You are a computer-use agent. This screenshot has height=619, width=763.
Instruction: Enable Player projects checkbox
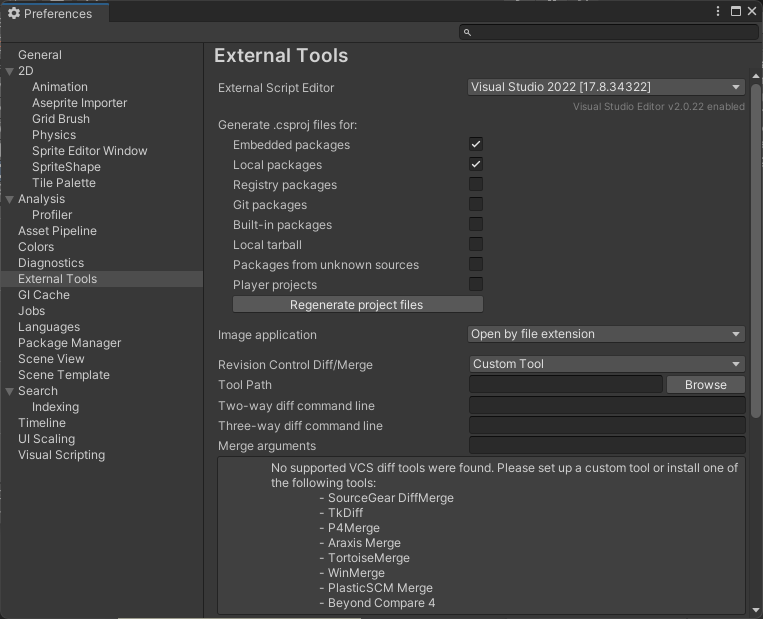tap(476, 284)
